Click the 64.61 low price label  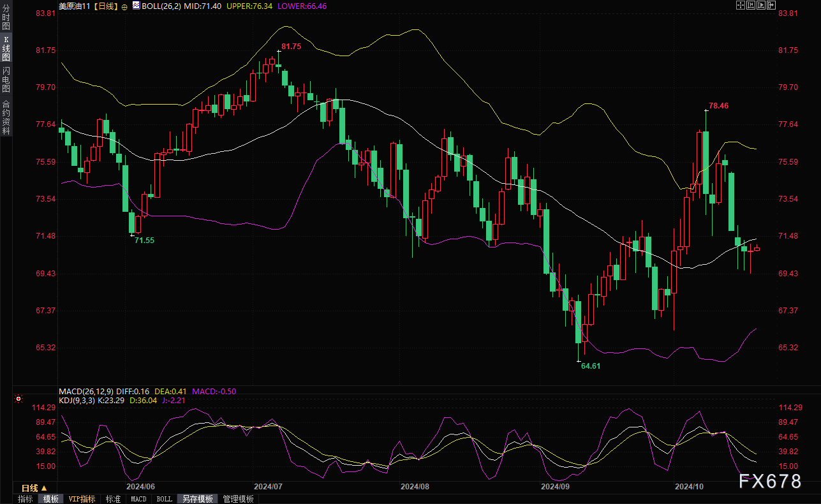591,366
